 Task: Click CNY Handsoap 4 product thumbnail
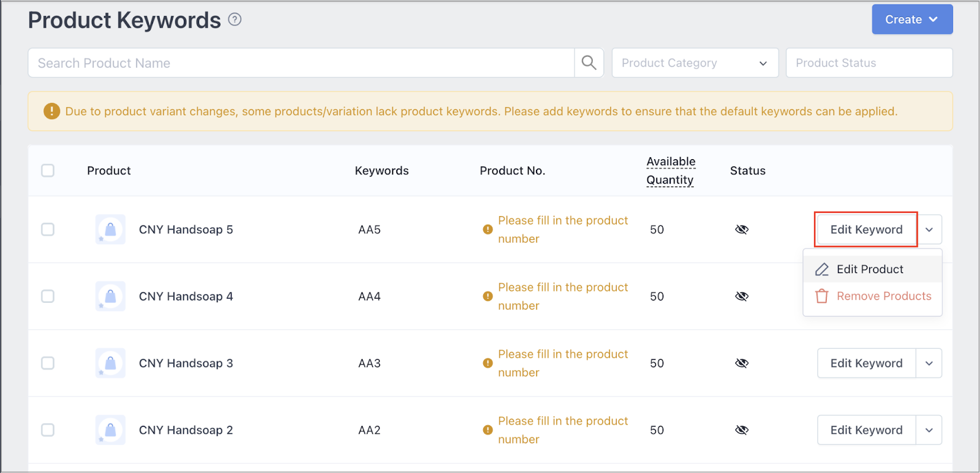(x=110, y=296)
